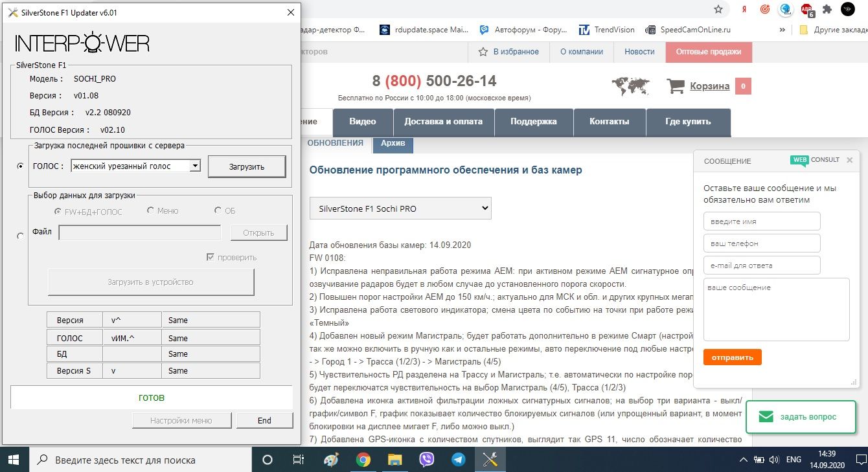Image resolution: width=868 pixels, height=472 pixels.
Task: Open the Chrome extensions puzzle icon
Action: pos(827,10)
